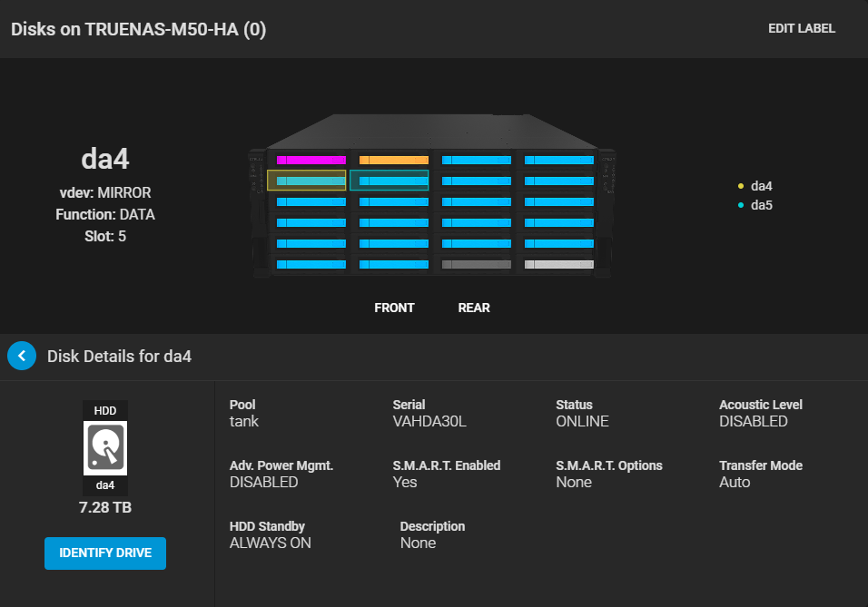Screen dimensions: 868x607
Task: Select the yellow-outlined da4 drive bay
Action: [x=307, y=181]
